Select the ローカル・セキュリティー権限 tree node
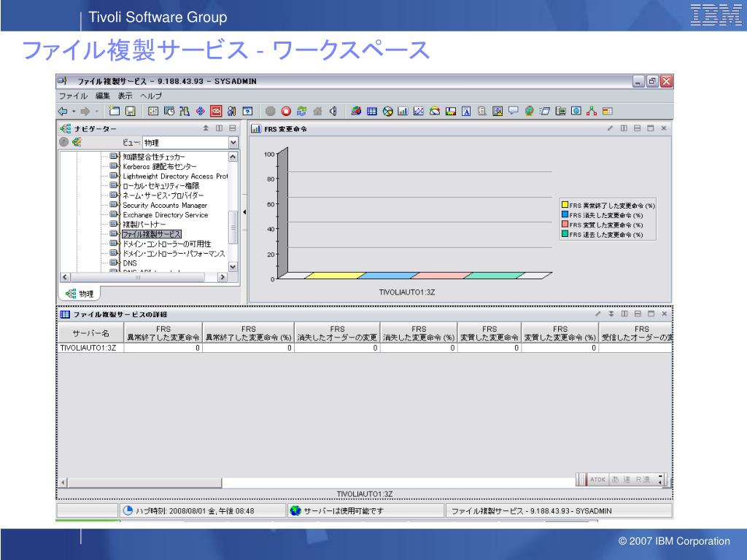747x560 pixels. click(161, 186)
